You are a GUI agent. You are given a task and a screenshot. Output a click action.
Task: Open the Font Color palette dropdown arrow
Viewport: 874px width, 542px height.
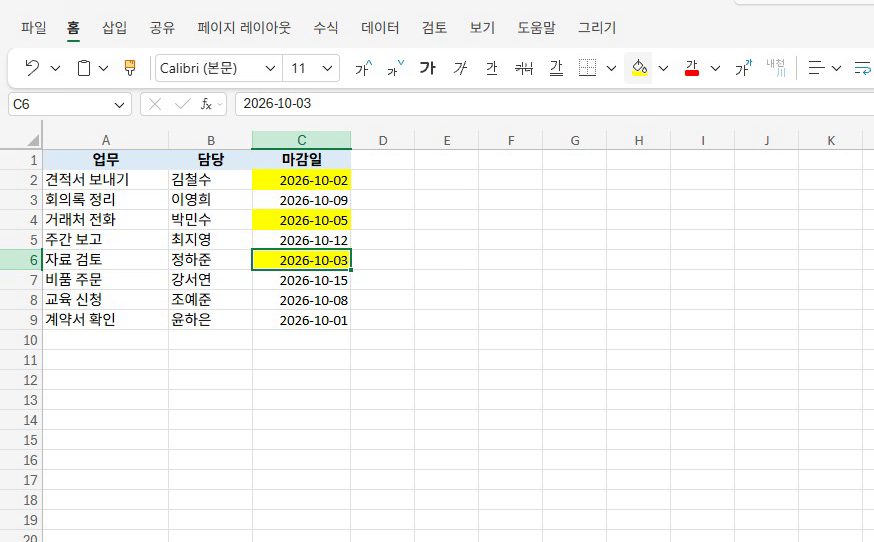coord(715,68)
